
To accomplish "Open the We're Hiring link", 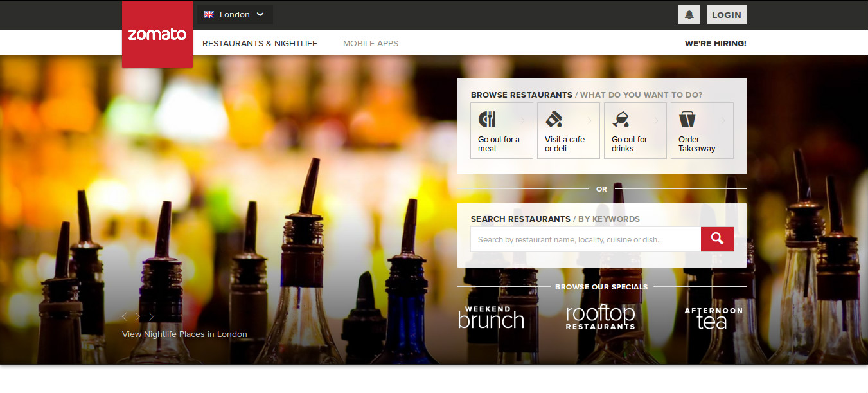I will point(715,44).
